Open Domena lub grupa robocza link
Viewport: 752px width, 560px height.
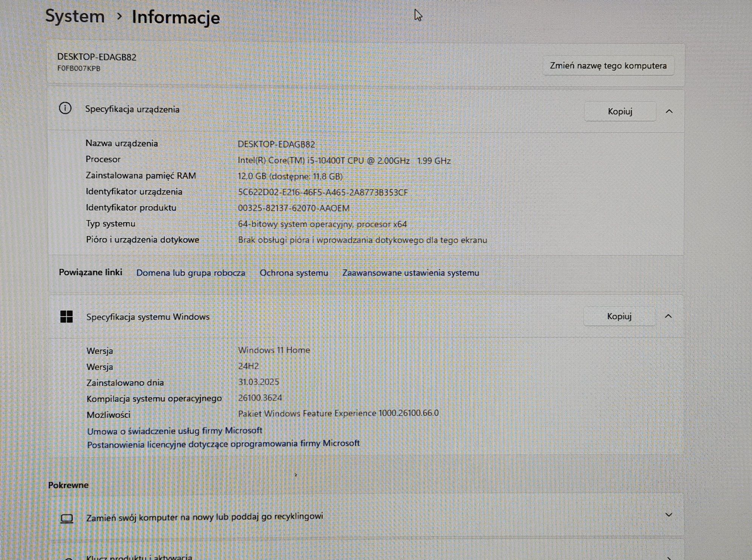(191, 273)
